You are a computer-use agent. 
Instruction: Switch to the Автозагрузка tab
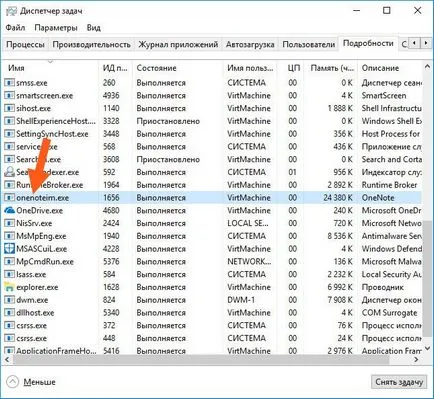pos(250,44)
